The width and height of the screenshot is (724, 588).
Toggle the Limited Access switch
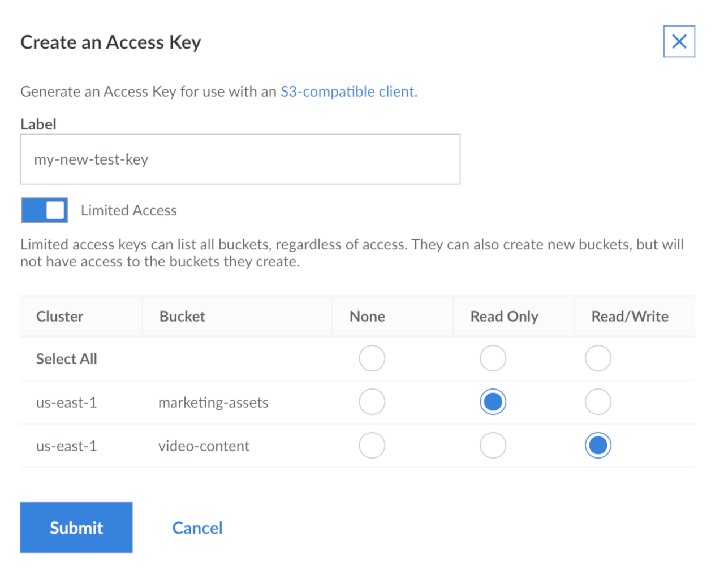[44, 210]
